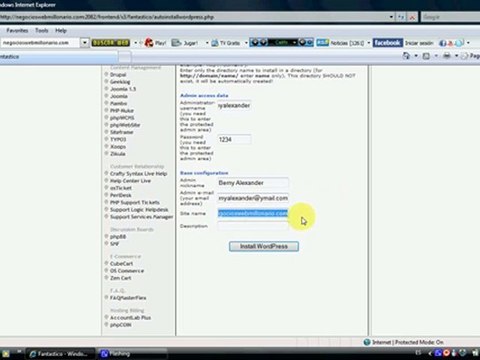Click the Administrator username field

[234, 106]
